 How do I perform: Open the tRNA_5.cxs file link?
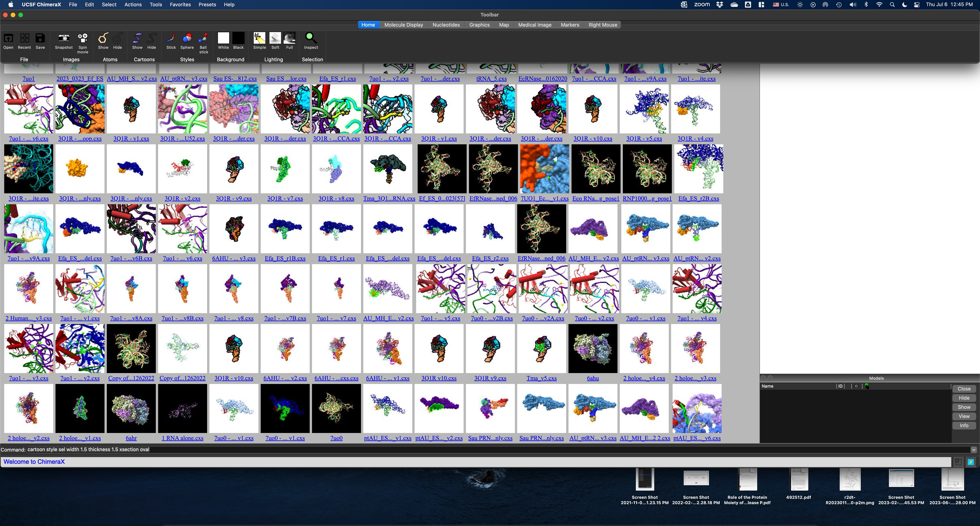pos(491,79)
